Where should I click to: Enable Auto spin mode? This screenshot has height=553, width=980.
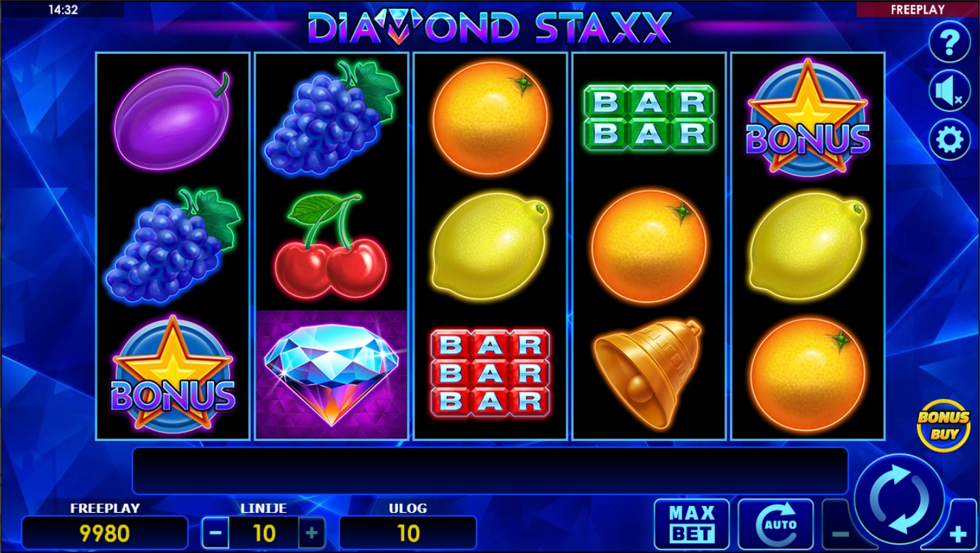pos(776,524)
